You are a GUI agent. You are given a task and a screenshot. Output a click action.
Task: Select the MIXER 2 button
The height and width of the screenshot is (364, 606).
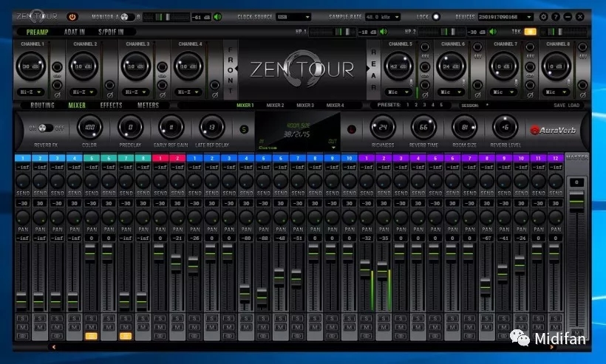[x=275, y=106]
